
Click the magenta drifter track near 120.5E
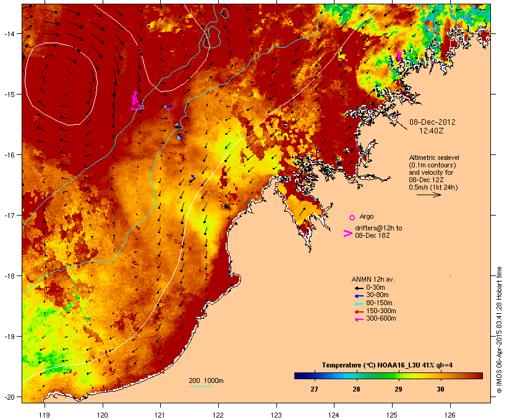[136, 101]
